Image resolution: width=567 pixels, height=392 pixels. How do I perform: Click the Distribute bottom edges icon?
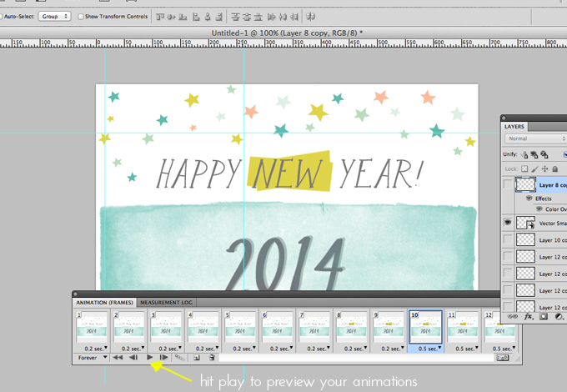point(258,17)
